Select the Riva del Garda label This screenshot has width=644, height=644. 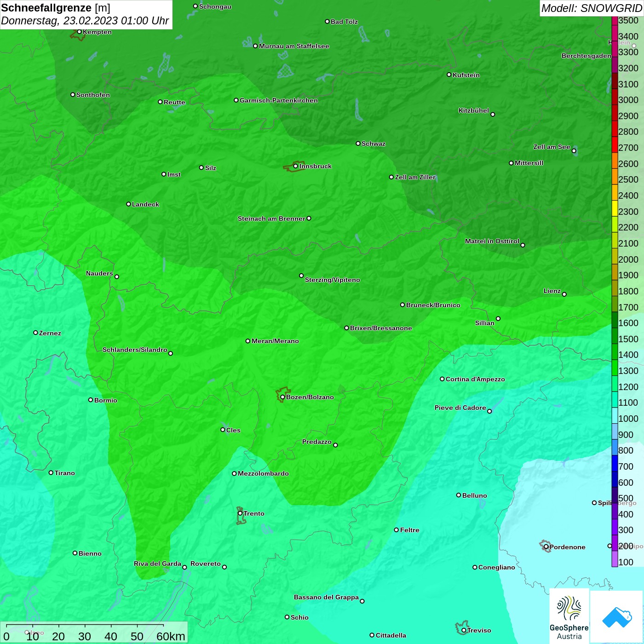(157, 563)
